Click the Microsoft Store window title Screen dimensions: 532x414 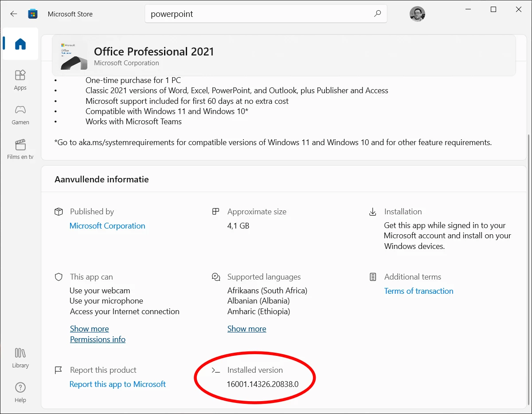pos(70,14)
